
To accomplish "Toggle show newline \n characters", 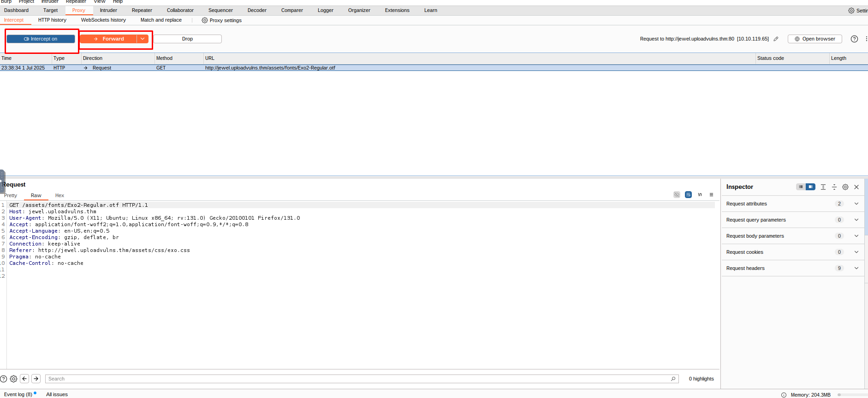I will click(x=700, y=195).
